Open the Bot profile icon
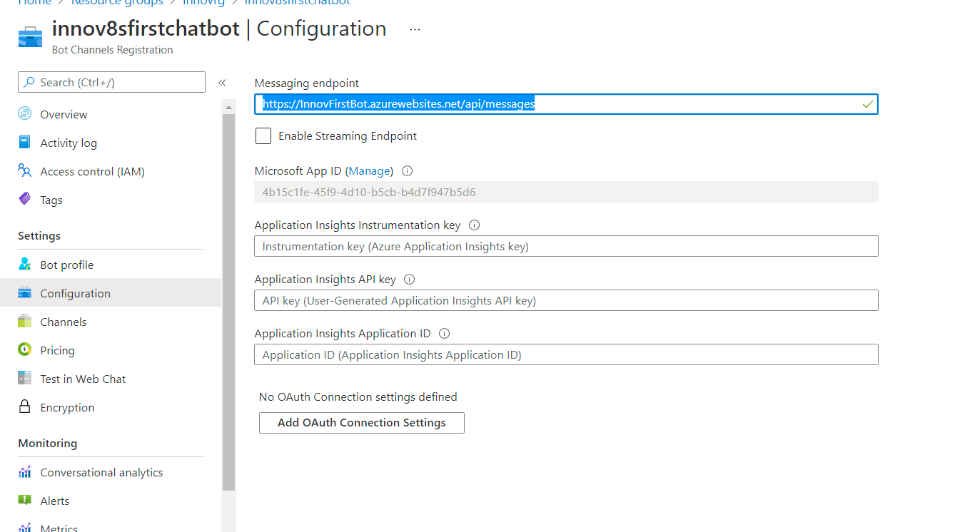 pyautogui.click(x=25, y=265)
